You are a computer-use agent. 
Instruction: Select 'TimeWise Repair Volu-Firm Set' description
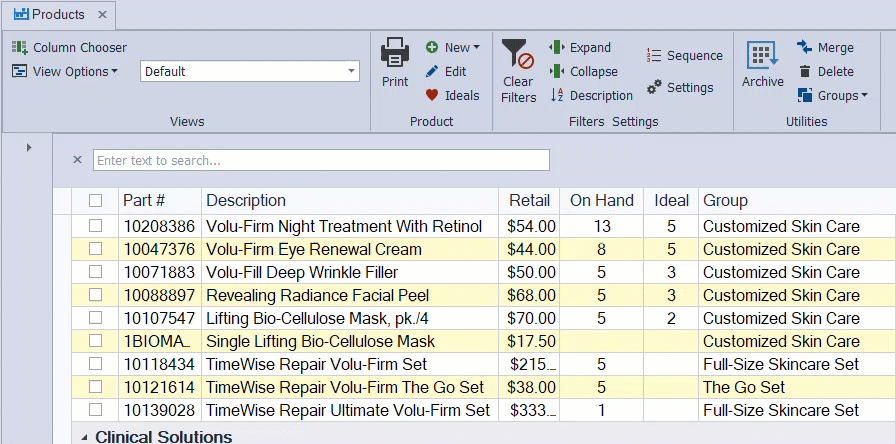317,365
